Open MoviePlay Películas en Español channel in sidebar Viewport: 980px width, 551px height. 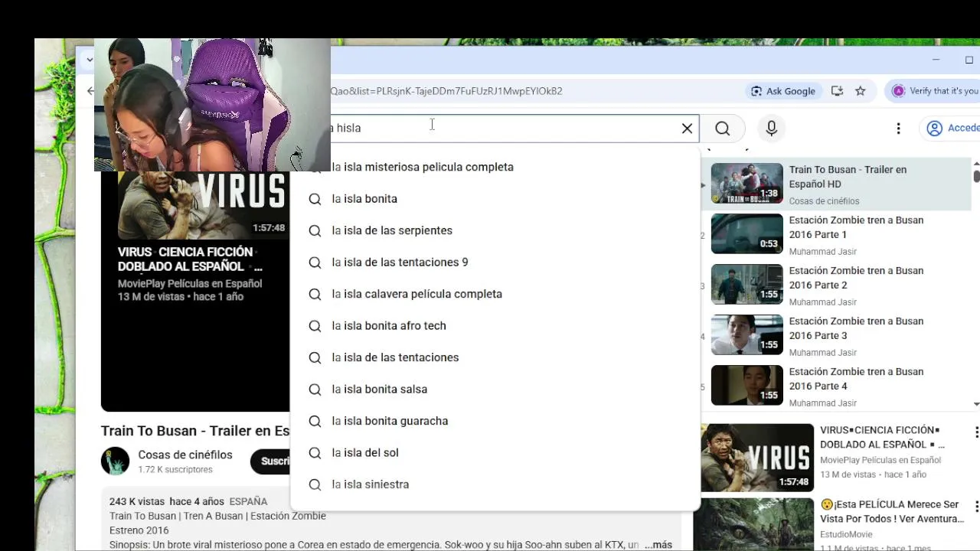(880, 460)
